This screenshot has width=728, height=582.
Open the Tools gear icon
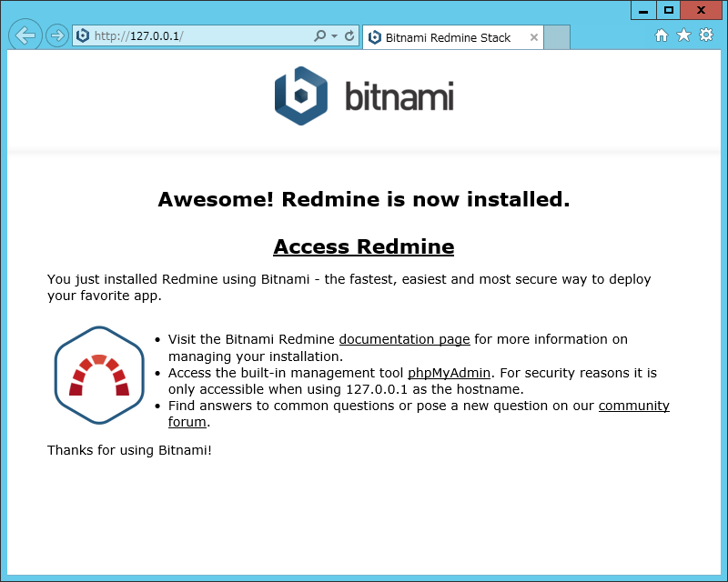706,35
